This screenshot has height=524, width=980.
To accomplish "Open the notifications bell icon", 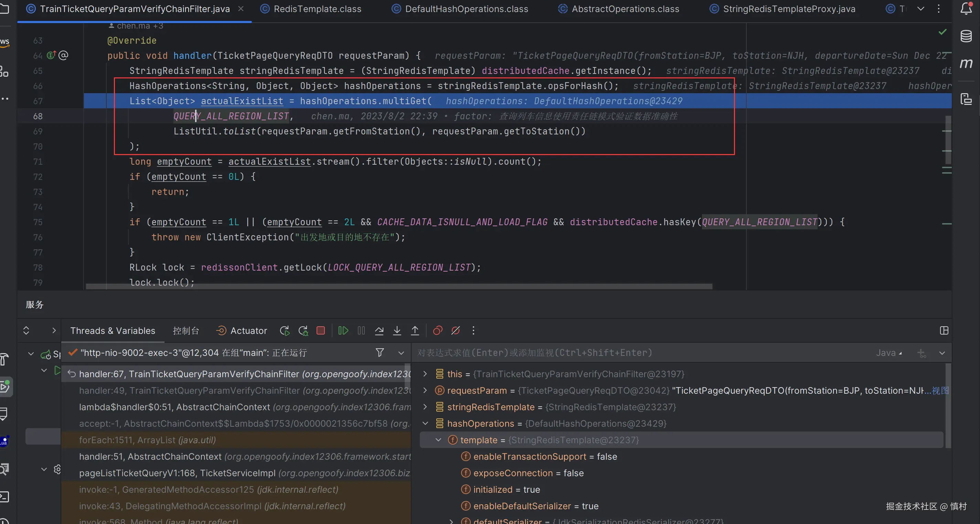I will [x=966, y=8].
